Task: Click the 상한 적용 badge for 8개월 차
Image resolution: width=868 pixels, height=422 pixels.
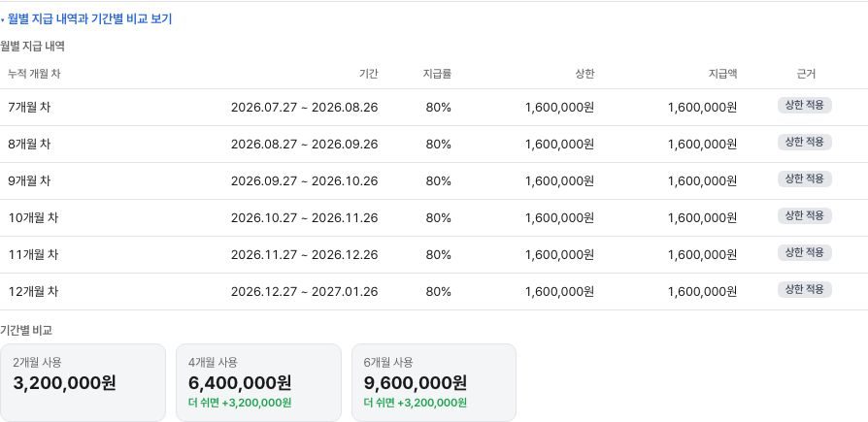Action: point(804,143)
